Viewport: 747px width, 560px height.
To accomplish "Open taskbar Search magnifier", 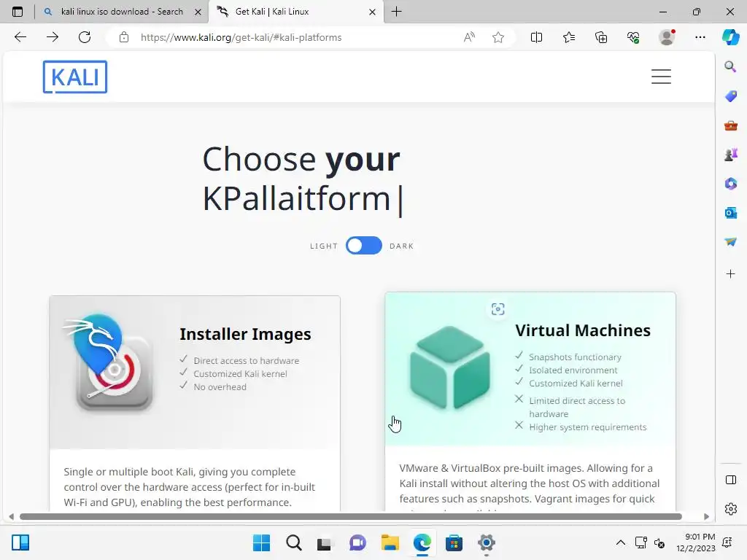I will [293, 542].
